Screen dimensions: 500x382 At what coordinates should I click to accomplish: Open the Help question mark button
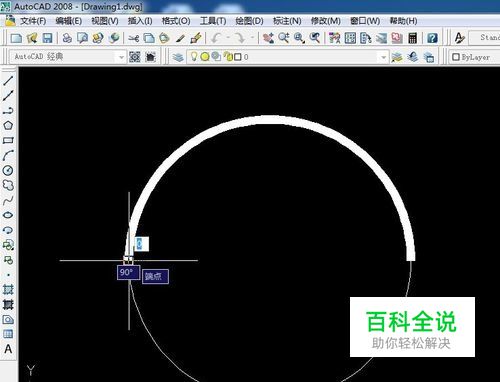point(432,38)
